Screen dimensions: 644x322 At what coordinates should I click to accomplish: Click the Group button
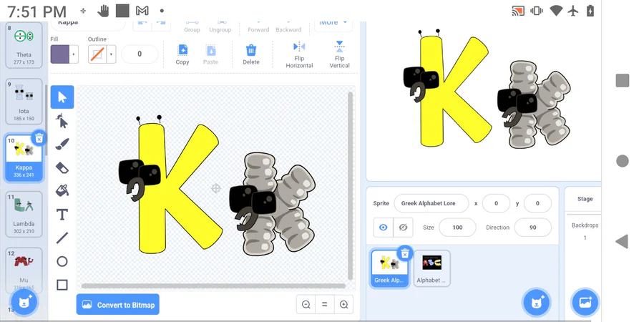point(192,26)
